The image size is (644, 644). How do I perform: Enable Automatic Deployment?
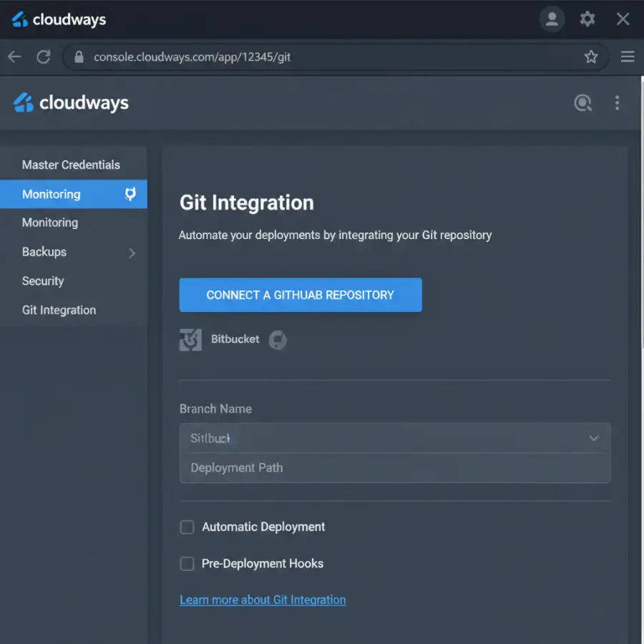(x=187, y=527)
